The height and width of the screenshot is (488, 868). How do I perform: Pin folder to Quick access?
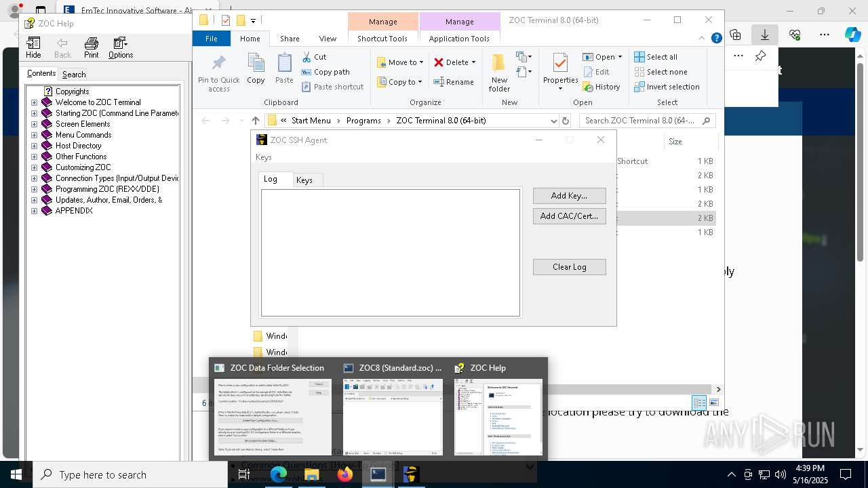coord(218,73)
